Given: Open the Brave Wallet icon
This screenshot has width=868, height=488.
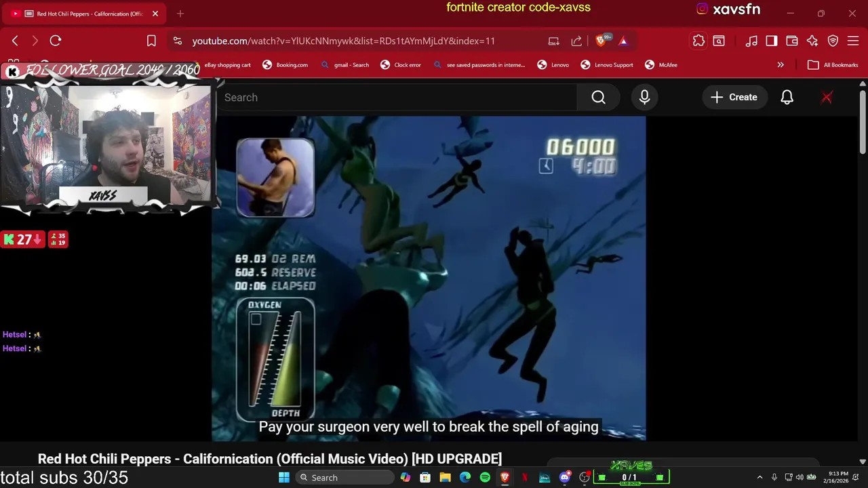Looking at the screenshot, I should point(791,41).
